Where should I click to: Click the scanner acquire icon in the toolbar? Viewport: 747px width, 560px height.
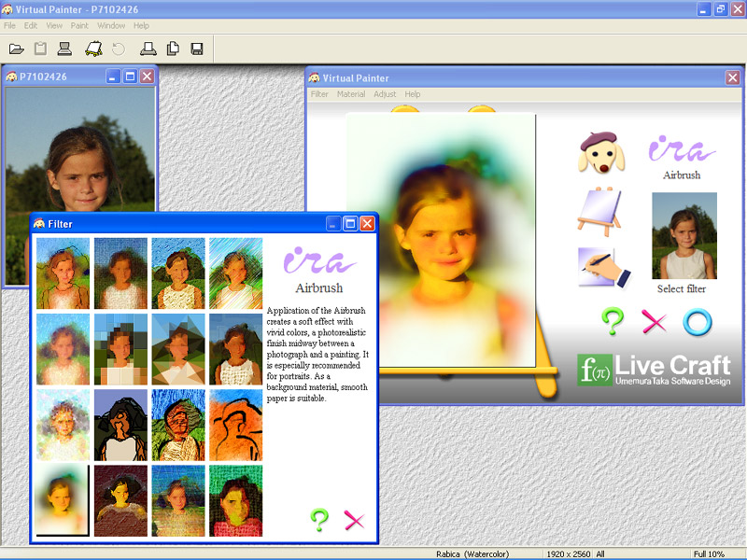(x=64, y=49)
